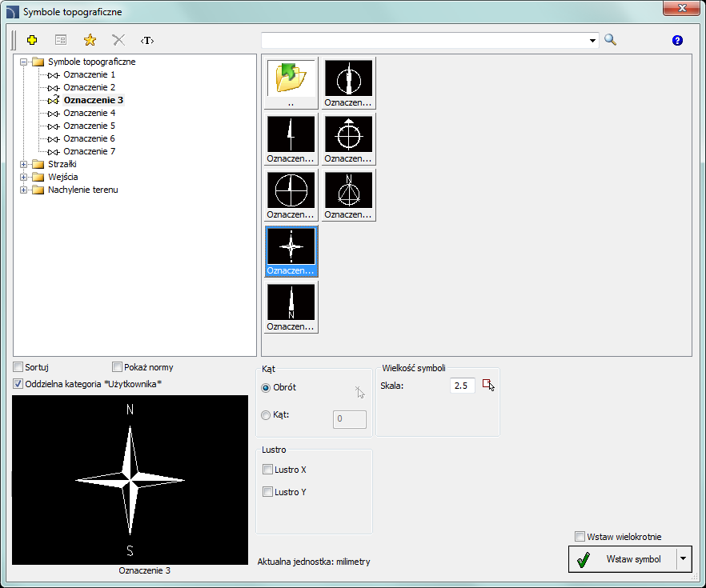Select Oznaczenie 7 in the tree
This screenshot has height=588, width=706.
(89, 151)
